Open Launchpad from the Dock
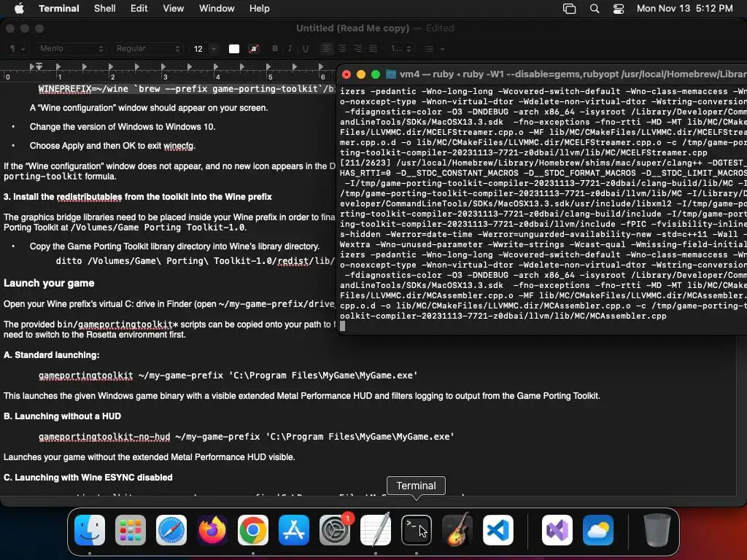Viewport: 747px width, 560px height. tap(131, 530)
